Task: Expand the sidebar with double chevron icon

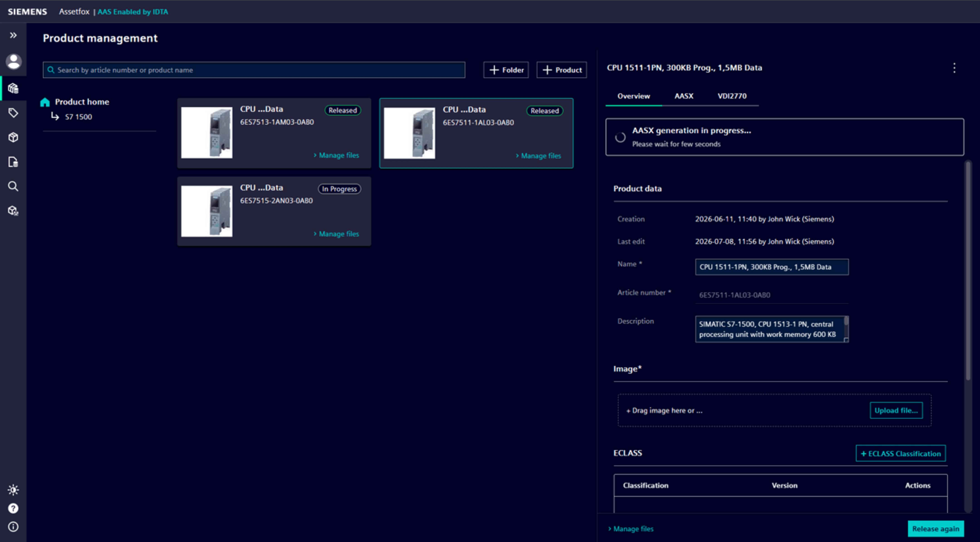Action: click(13, 35)
